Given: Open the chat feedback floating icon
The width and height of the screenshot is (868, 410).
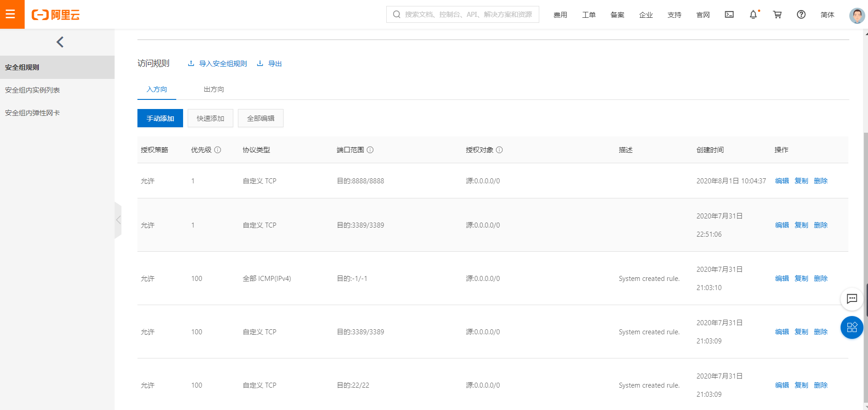Looking at the screenshot, I should pos(852,299).
